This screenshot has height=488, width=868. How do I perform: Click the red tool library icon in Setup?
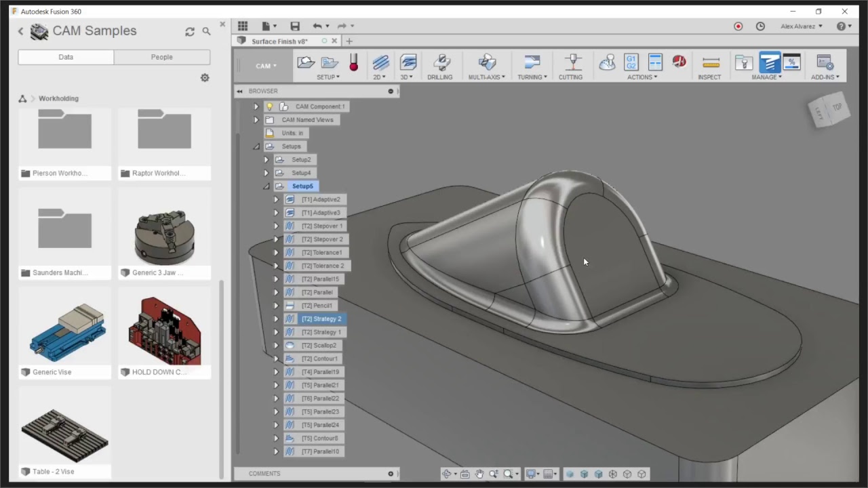[353, 63]
